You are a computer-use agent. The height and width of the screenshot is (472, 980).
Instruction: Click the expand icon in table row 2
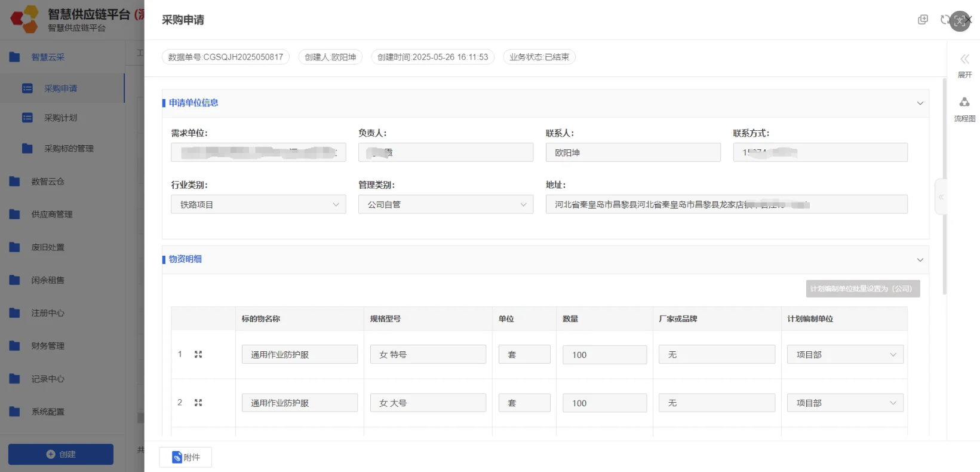pyautogui.click(x=198, y=403)
